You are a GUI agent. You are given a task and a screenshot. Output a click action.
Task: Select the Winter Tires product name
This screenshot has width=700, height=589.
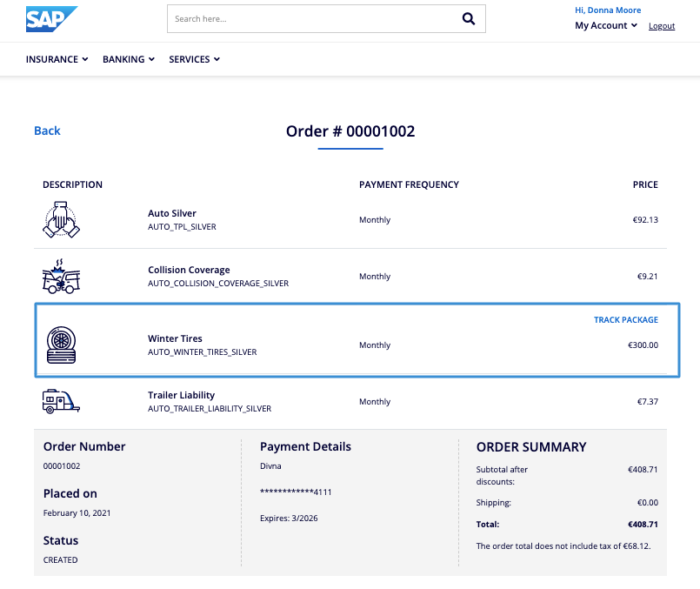tap(175, 338)
